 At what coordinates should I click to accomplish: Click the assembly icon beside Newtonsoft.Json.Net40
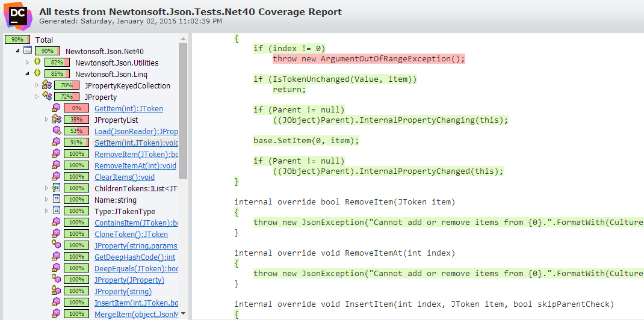pos(28,51)
